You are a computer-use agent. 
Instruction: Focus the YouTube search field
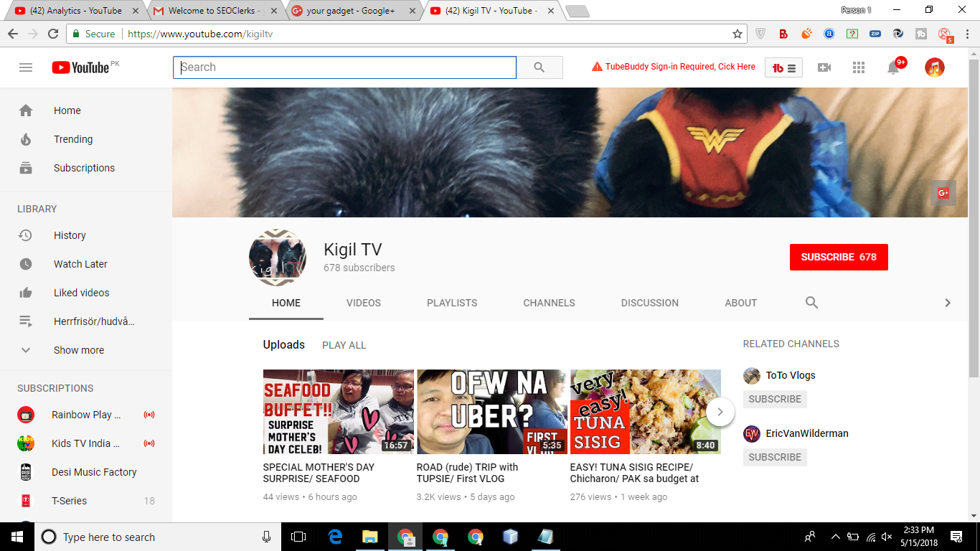point(344,67)
